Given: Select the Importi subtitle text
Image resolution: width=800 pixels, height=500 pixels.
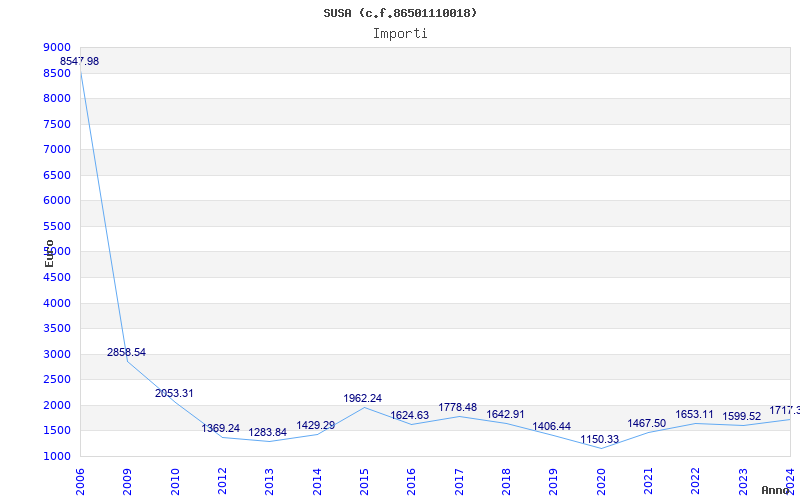Looking at the screenshot, I should (x=400, y=34).
